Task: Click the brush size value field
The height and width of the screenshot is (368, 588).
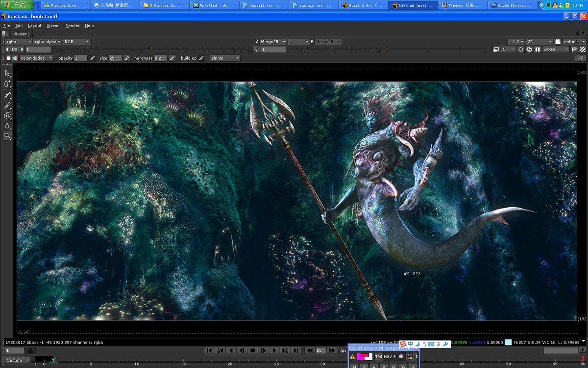Action: (115, 58)
